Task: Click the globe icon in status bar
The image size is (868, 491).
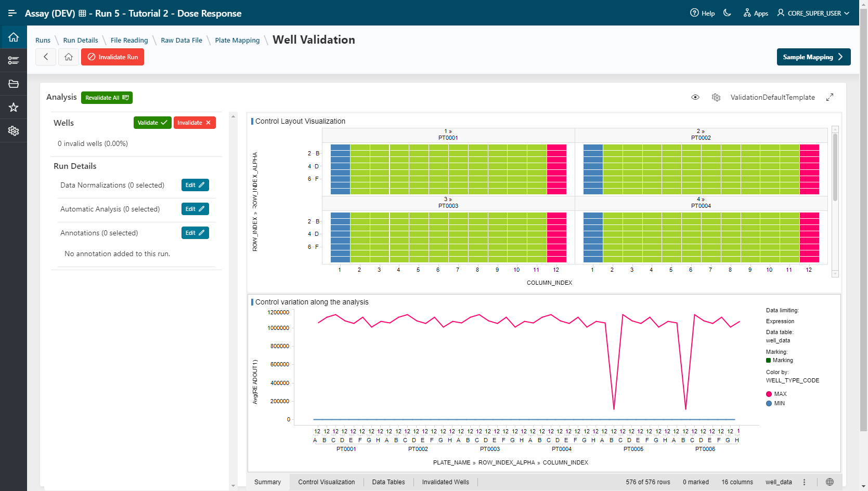Action: tap(830, 482)
